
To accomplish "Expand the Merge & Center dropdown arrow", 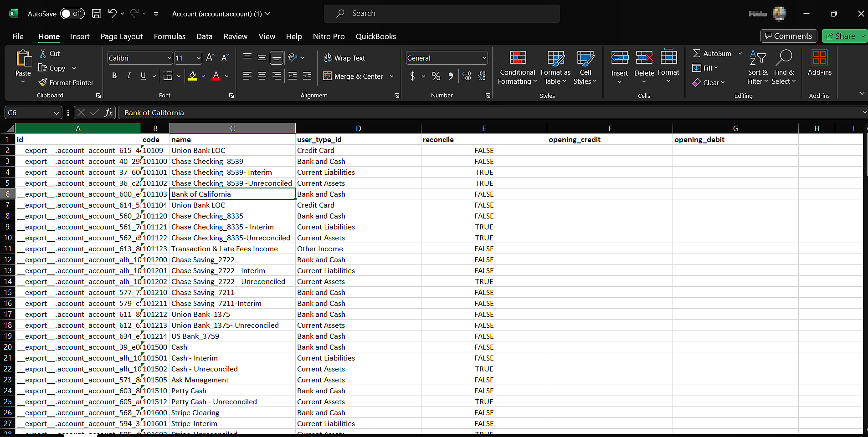I will pos(391,76).
